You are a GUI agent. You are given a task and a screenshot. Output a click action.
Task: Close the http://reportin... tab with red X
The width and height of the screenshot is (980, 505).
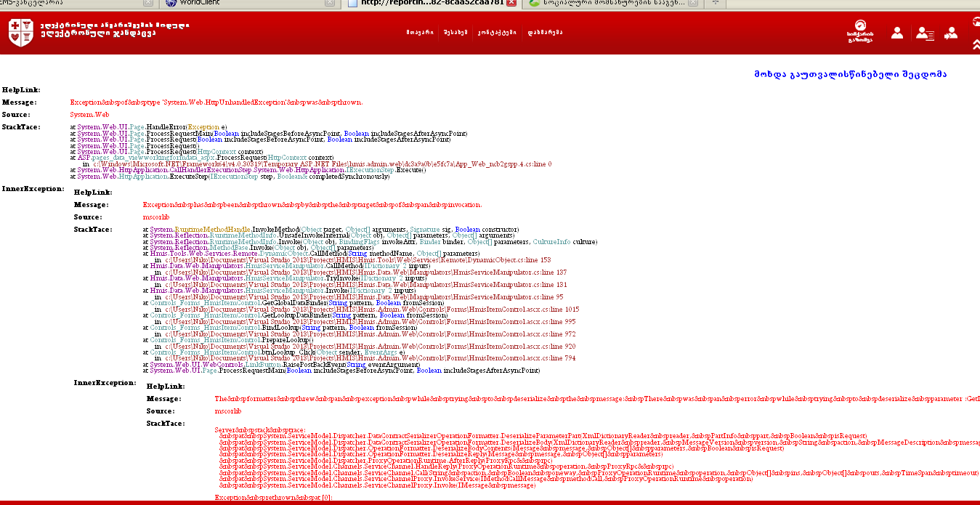(511, 3)
